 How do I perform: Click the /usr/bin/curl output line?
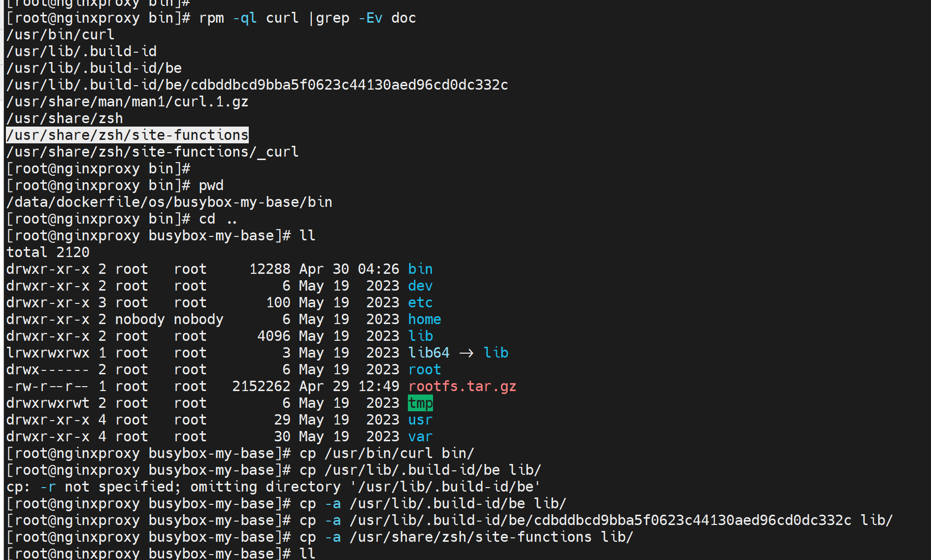(x=60, y=34)
